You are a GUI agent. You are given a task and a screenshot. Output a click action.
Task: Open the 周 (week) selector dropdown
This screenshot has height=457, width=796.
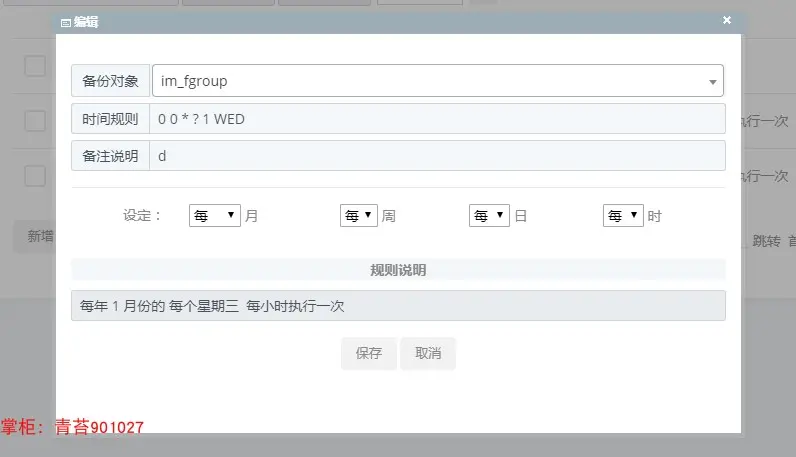point(359,216)
